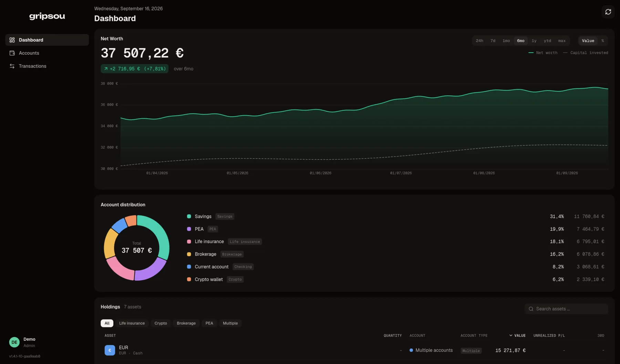The width and height of the screenshot is (620, 364).
Task: Click the EUR Cash holdings row
Action: click(x=354, y=350)
